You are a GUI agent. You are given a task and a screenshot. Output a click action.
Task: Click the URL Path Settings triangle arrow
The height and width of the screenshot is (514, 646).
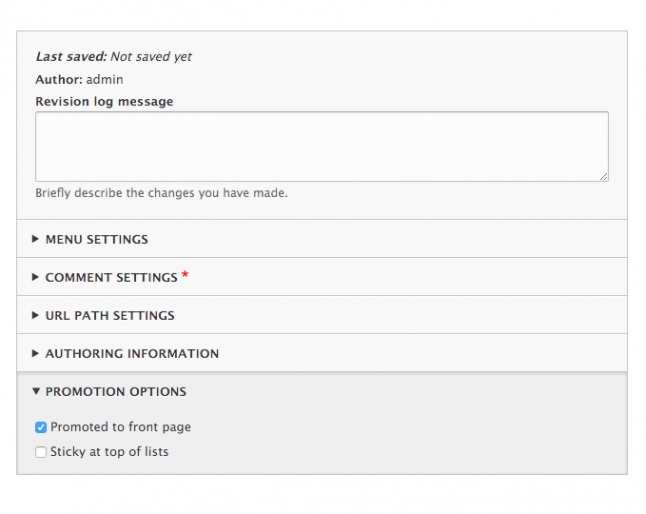click(x=35, y=315)
